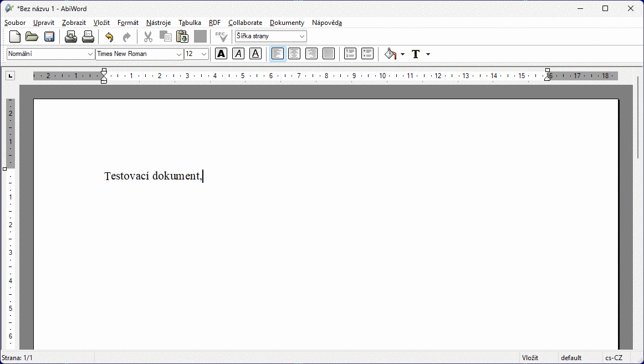This screenshot has height=364, width=644.
Task: Open print preview from the toolbar
Action: click(x=71, y=37)
